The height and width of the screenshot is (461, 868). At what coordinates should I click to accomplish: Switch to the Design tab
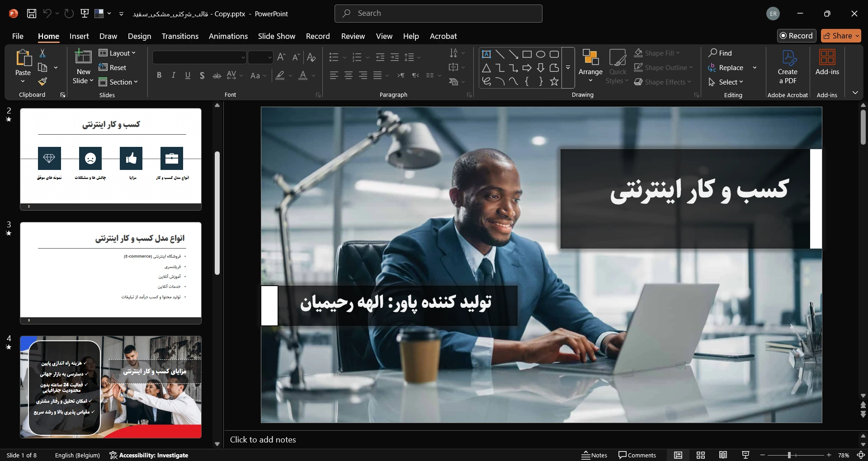[139, 36]
